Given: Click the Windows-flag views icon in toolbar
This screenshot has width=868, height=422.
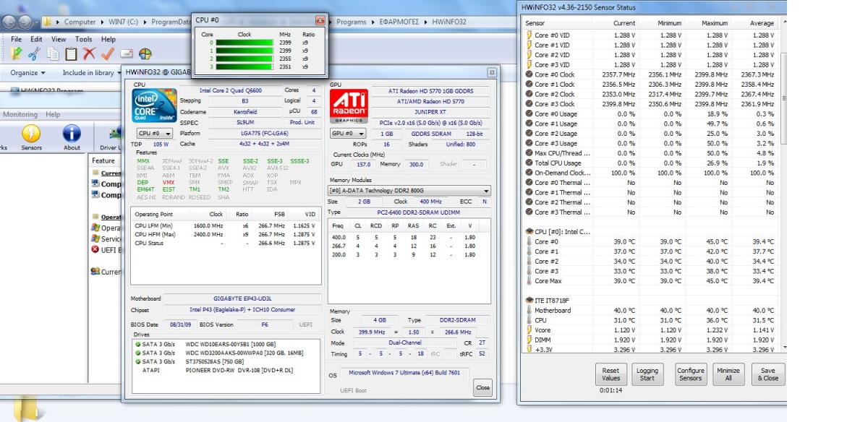Looking at the screenshot, I should pos(145,53).
